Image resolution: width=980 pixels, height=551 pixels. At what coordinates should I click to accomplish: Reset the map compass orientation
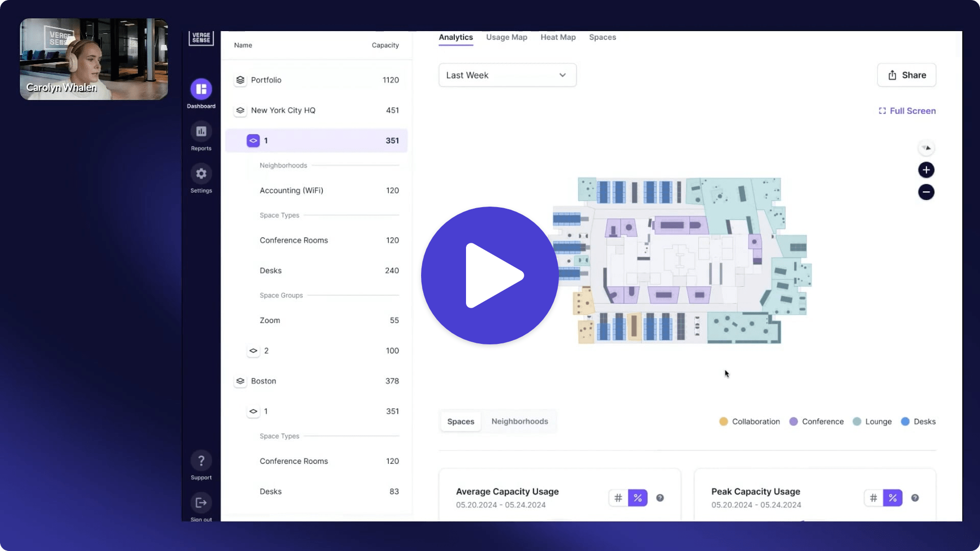coord(926,148)
